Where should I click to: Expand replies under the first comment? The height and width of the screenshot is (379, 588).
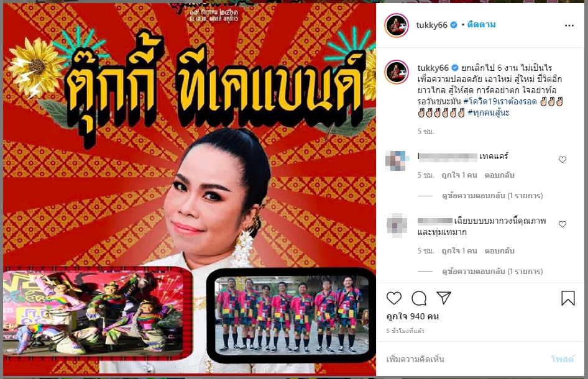[x=492, y=196]
